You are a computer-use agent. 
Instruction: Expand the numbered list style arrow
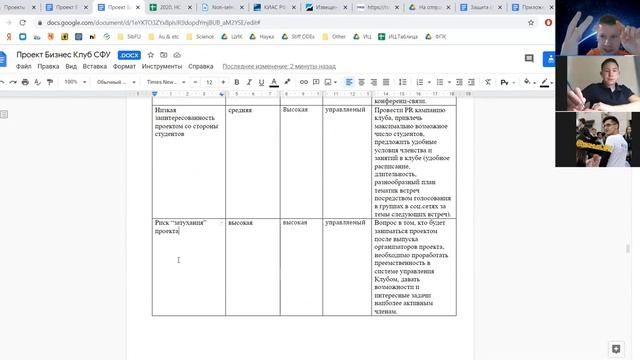click(429, 82)
